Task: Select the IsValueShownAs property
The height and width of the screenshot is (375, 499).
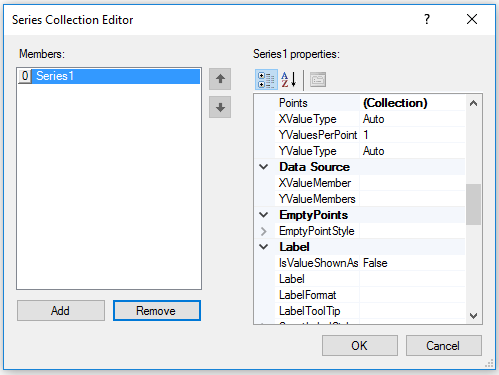Action: [x=318, y=263]
